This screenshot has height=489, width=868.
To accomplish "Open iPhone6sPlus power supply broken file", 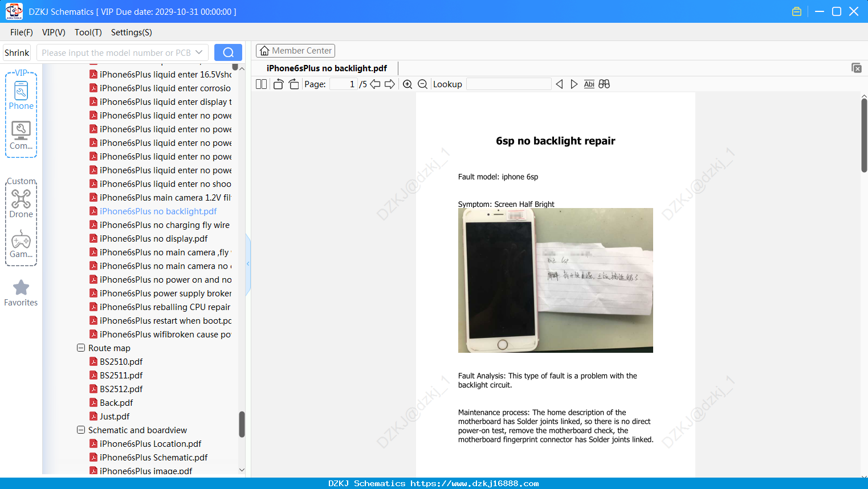I will pos(165,293).
